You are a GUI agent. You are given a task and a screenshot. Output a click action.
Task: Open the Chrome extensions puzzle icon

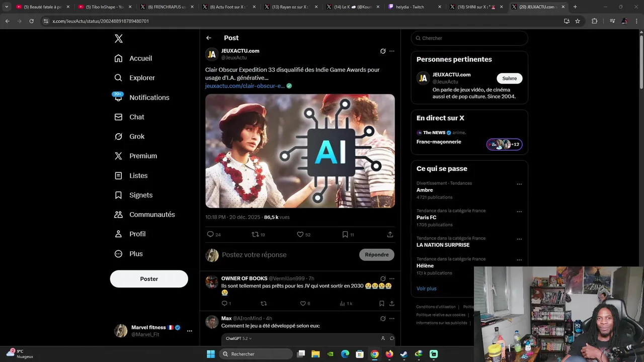594,21
